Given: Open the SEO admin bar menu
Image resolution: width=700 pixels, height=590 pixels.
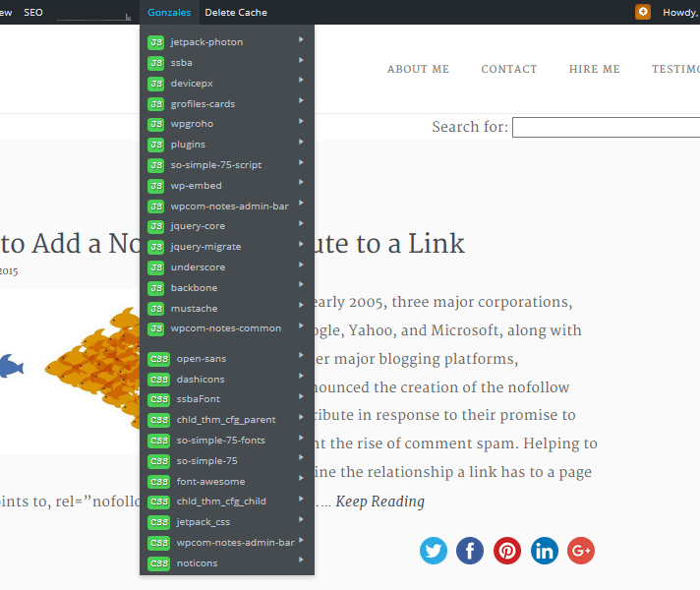Looking at the screenshot, I should 33,13.
